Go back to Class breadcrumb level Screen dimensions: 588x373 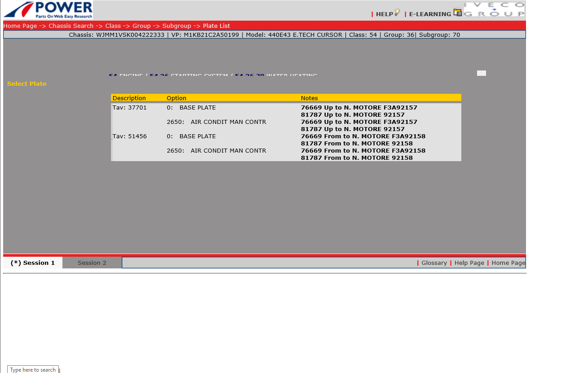[x=113, y=26]
